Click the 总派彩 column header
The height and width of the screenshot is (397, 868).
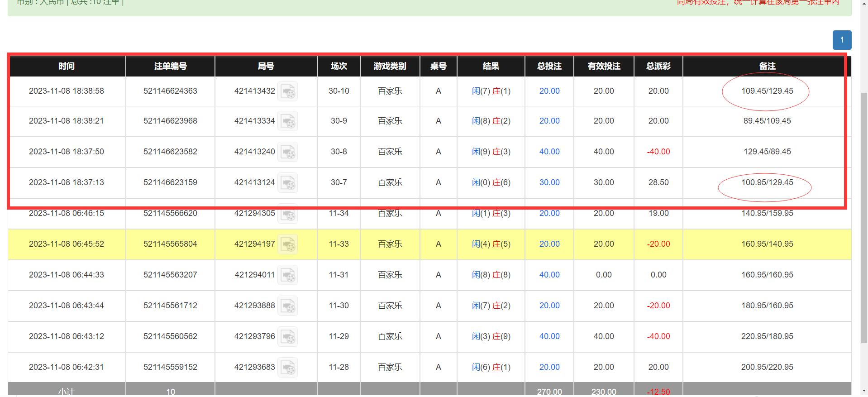point(658,66)
